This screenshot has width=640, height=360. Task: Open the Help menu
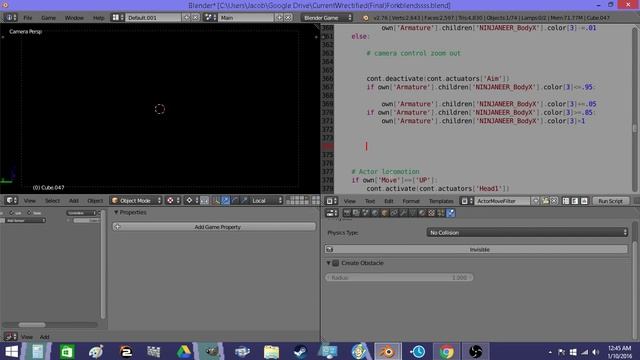click(x=98, y=18)
